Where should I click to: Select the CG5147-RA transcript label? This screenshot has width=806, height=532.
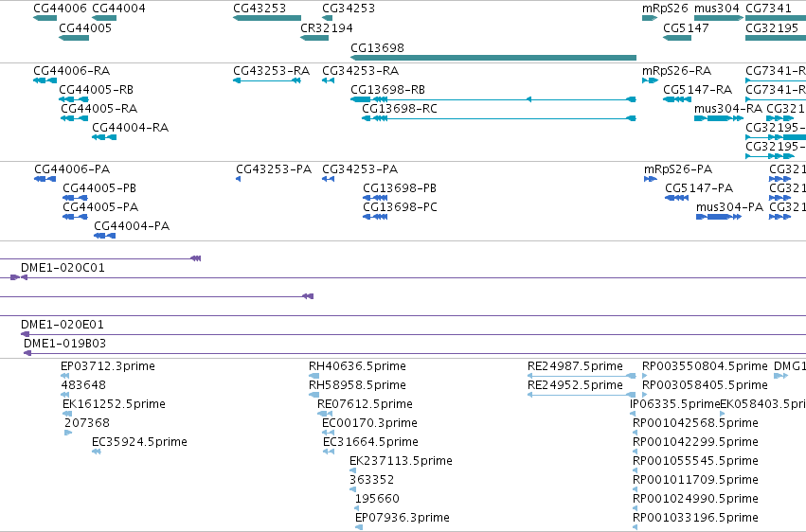click(698, 89)
